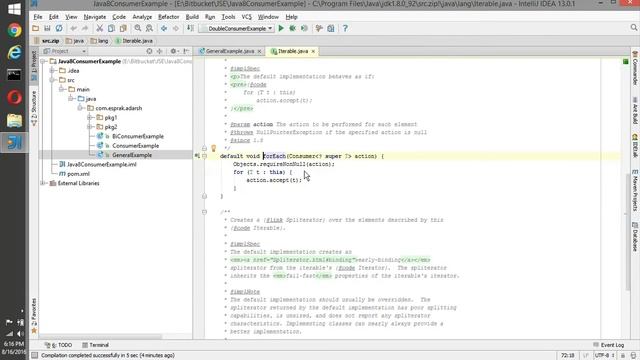Expand the .idea folder node
This screenshot has height=360, width=640.
(x=52, y=71)
